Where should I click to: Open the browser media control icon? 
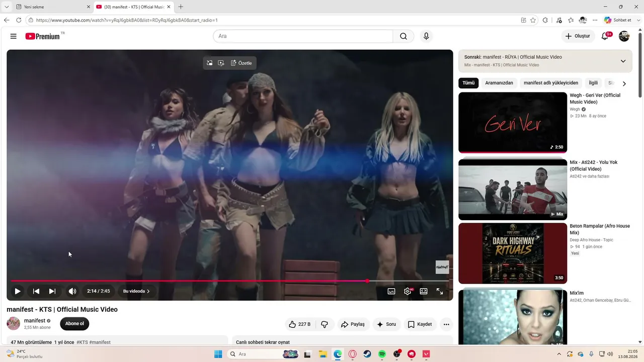559,20
